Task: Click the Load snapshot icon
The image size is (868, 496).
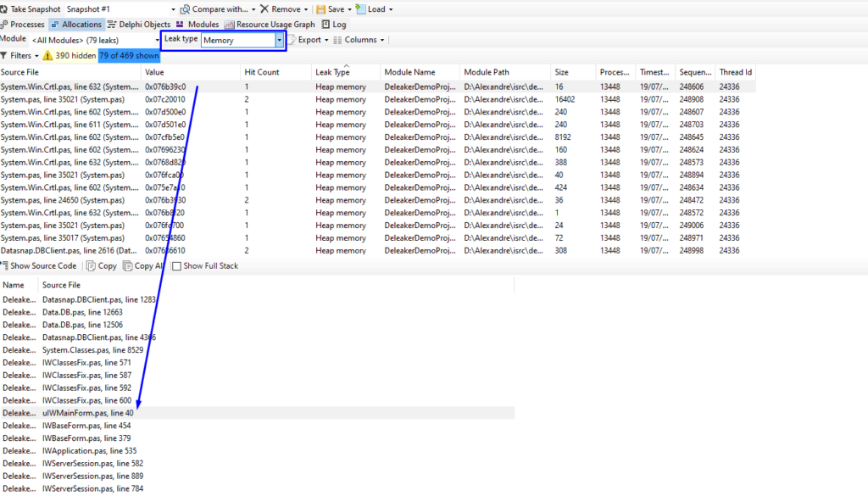Action: (x=360, y=8)
